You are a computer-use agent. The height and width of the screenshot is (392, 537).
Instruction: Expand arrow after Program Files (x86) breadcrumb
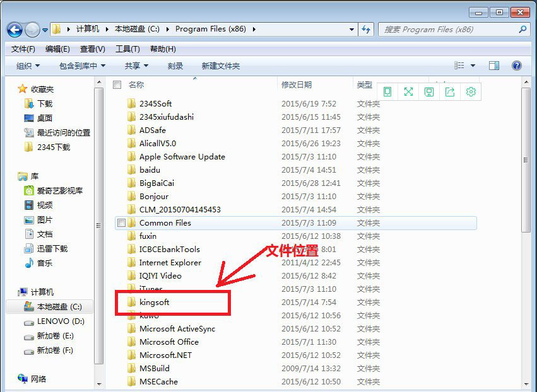(x=254, y=30)
